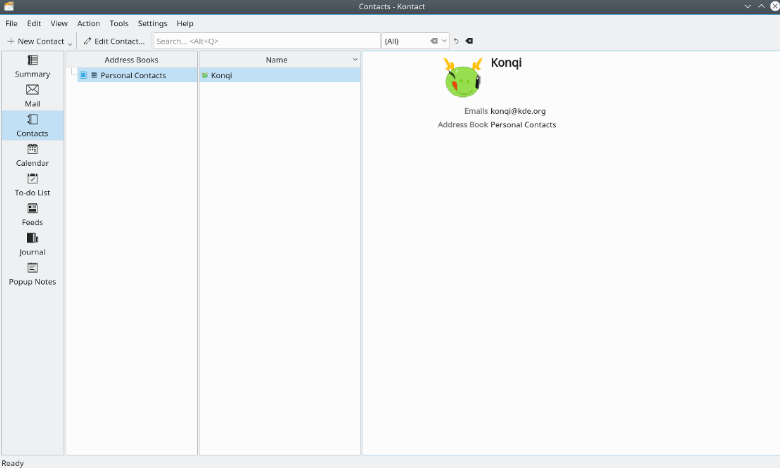Screen dimensions: 780x468
Task: Click the Kontact icon in title bar
Action: (x=9, y=6)
